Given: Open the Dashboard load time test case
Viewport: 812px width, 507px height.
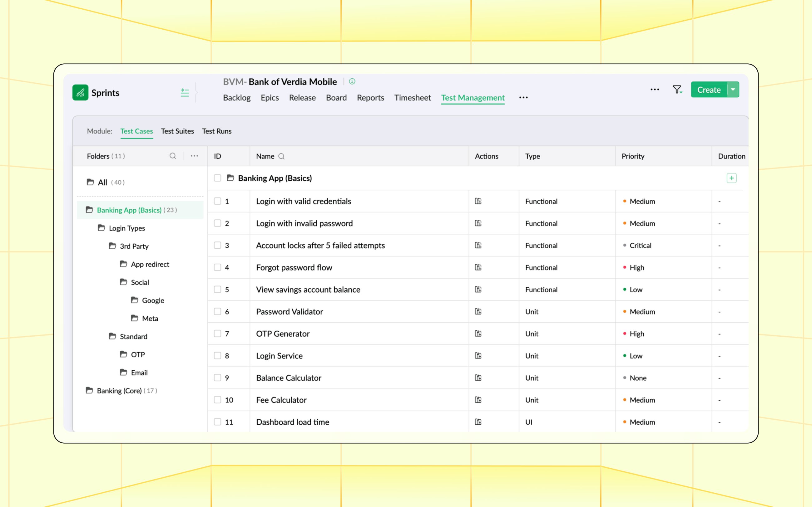Looking at the screenshot, I should tap(292, 422).
